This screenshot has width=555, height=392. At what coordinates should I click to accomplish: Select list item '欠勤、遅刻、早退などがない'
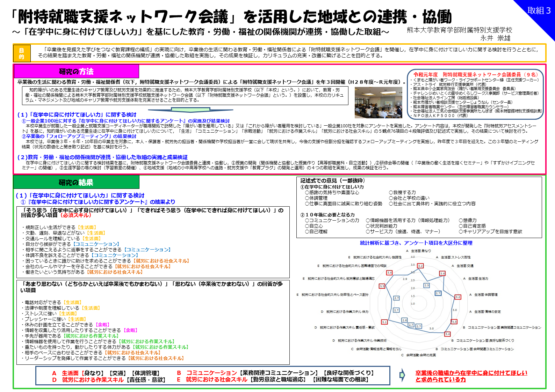click(53, 233)
